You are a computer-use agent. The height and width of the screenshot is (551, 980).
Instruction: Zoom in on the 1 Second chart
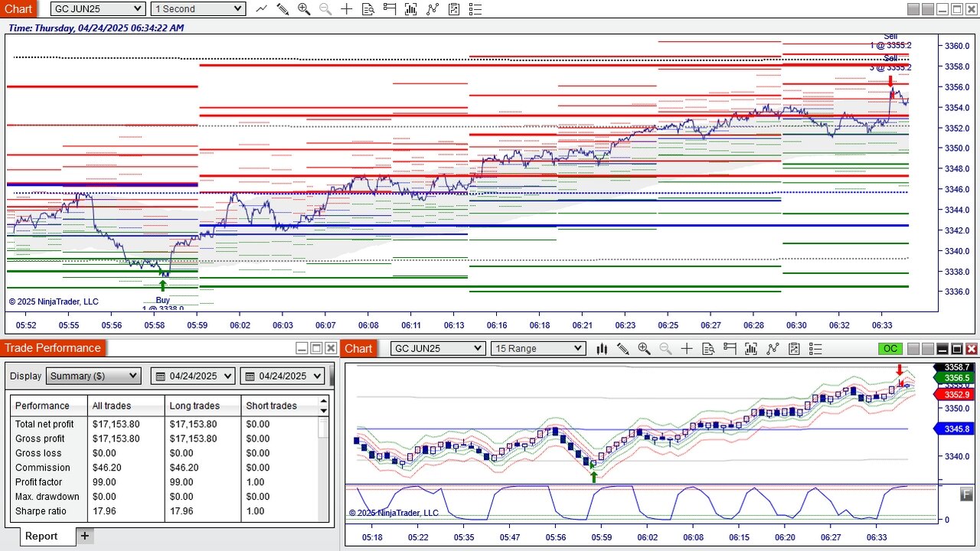(x=304, y=9)
